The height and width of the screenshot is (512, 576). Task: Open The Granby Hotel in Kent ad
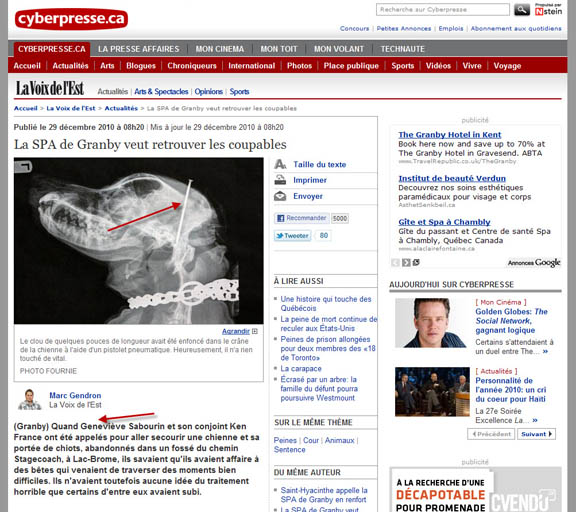tap(450, 135)
